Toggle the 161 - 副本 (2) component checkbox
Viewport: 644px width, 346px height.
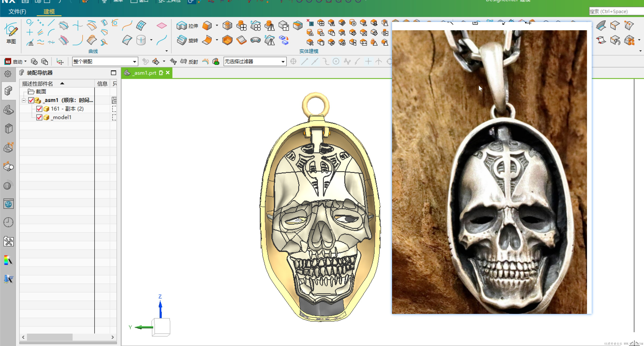pos(39,109)
